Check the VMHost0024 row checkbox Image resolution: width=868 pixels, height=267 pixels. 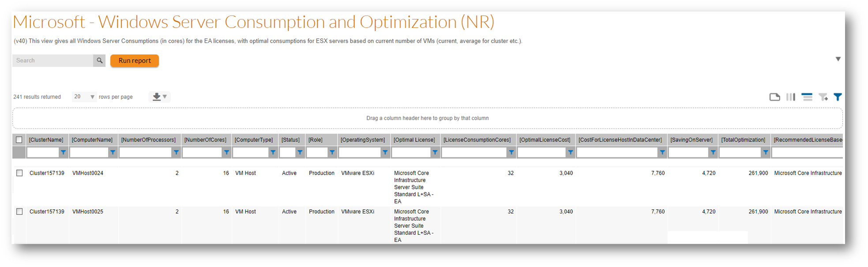click(x=19, y=173)
